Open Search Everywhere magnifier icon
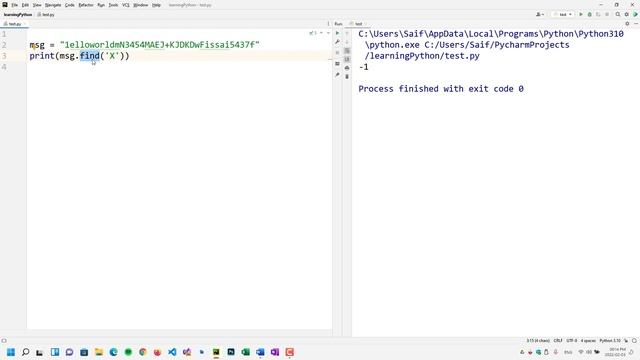The height and width of the screenshot is (360, 640). click(x=618, y=14)
